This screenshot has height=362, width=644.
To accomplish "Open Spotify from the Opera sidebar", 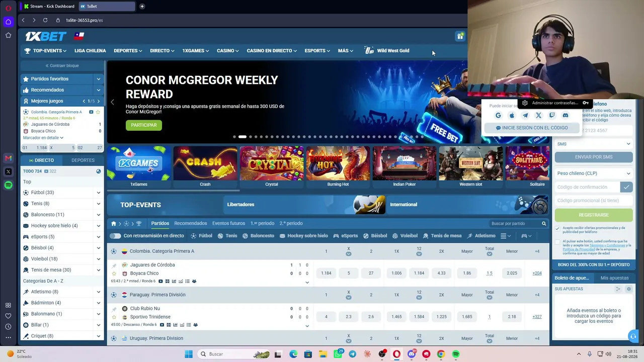I will coord(8,185).
